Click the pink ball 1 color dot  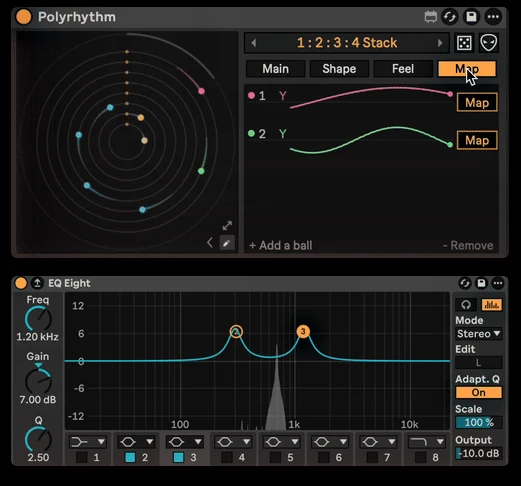tap(251, 96)
